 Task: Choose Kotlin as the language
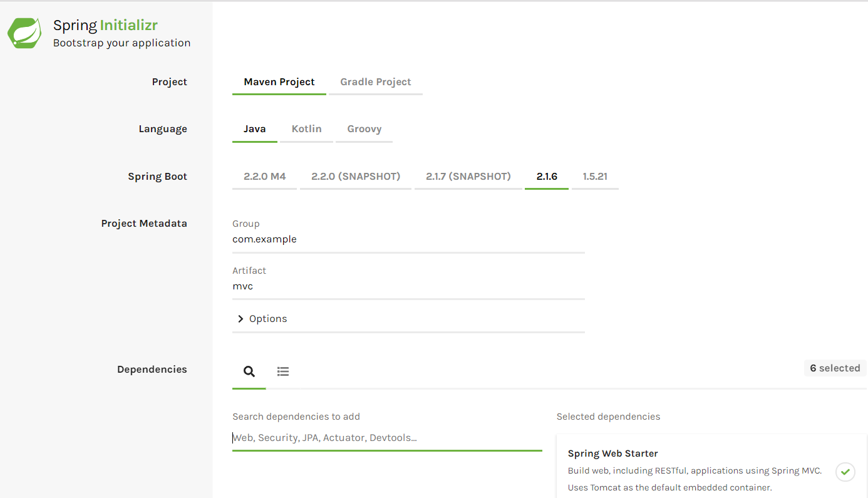click(307, 129)
